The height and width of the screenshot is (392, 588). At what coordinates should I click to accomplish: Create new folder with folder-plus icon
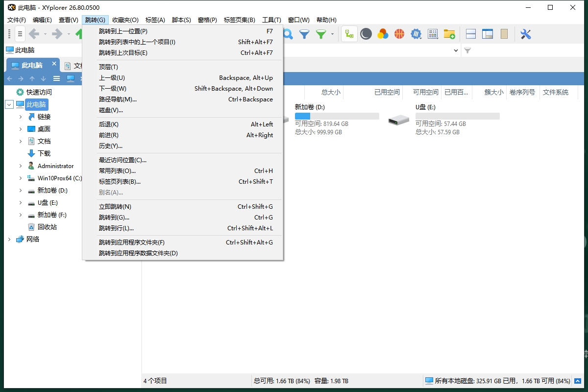click(x=449, y=34)
